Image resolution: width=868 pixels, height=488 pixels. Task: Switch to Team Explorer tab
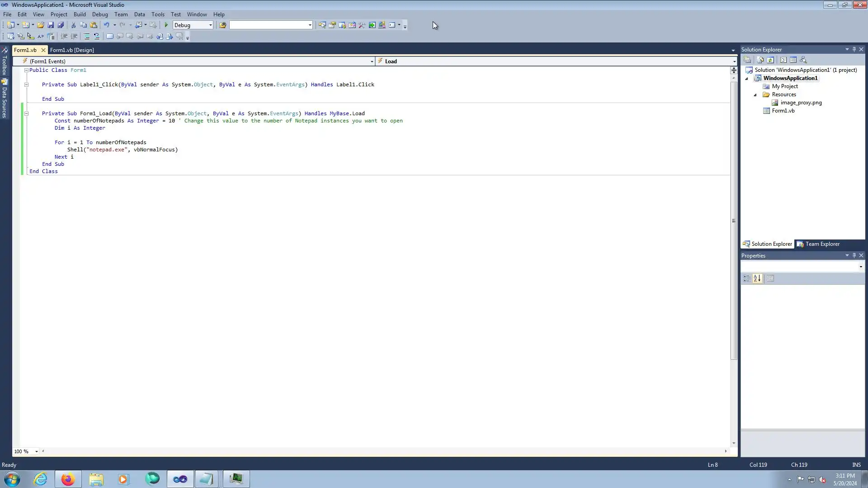[x=818, y=244]
